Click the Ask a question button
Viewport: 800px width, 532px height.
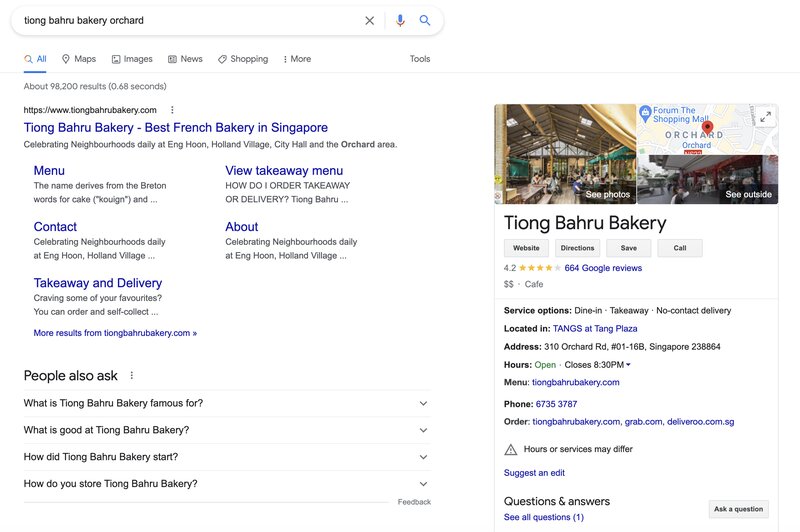738,509
